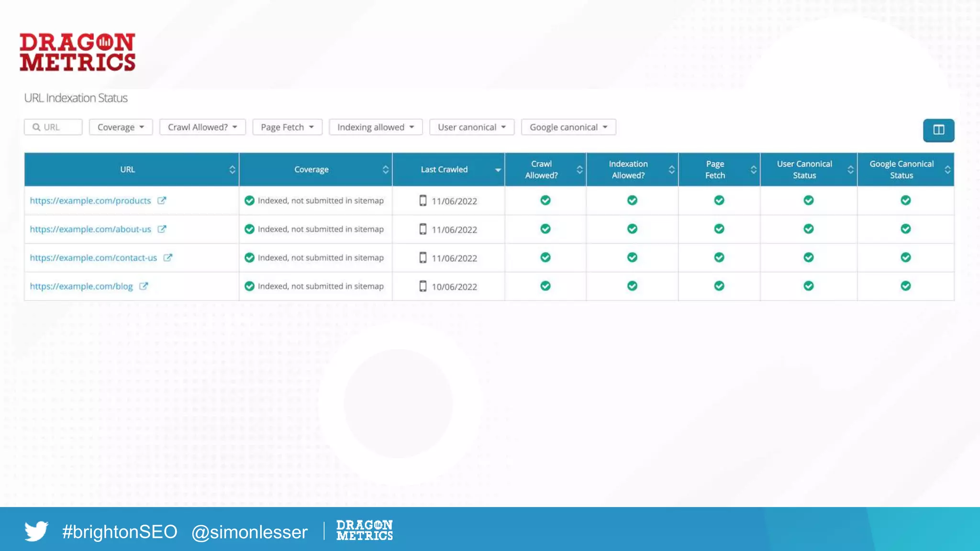The image size is (980, 551).
Task: Click the URL column sort arrows
Action: [232, 169]
